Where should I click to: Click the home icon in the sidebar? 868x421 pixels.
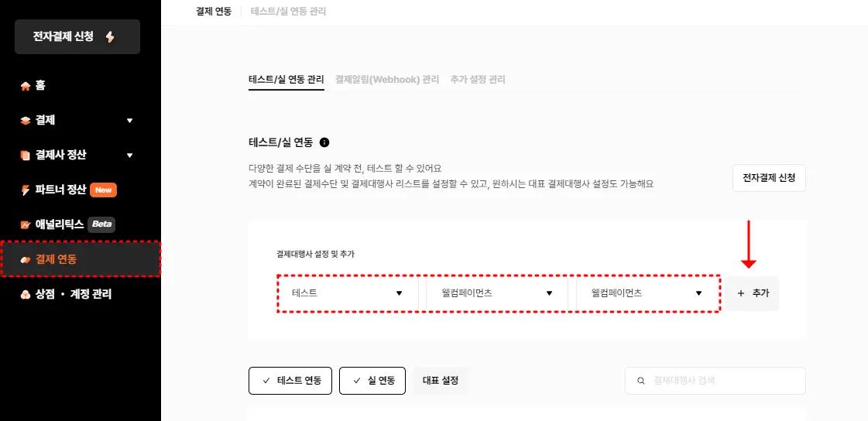pyautogui.click(x=26, y=86)
